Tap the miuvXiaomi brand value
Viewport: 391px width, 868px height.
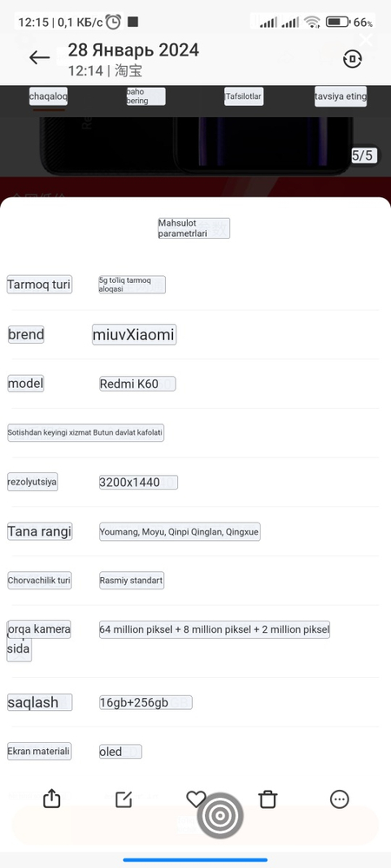coord(134,334)
